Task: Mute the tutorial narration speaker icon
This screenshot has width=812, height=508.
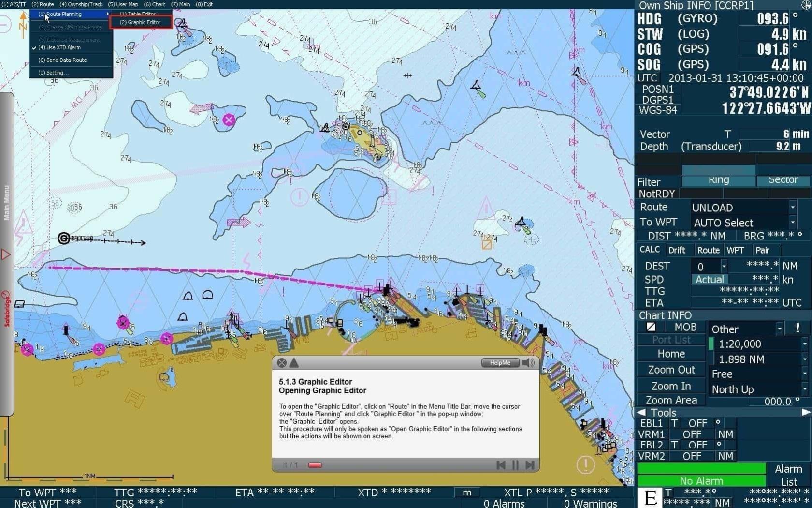Action: (527, 363)
